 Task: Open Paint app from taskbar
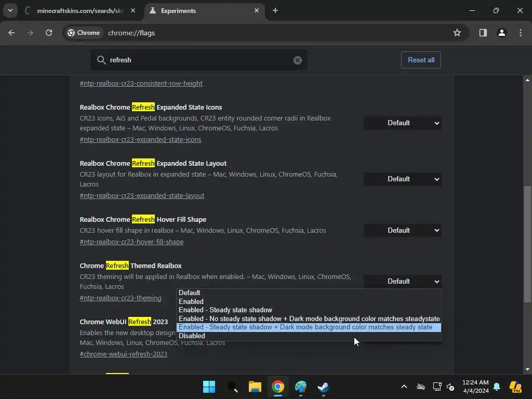[301, 387]
